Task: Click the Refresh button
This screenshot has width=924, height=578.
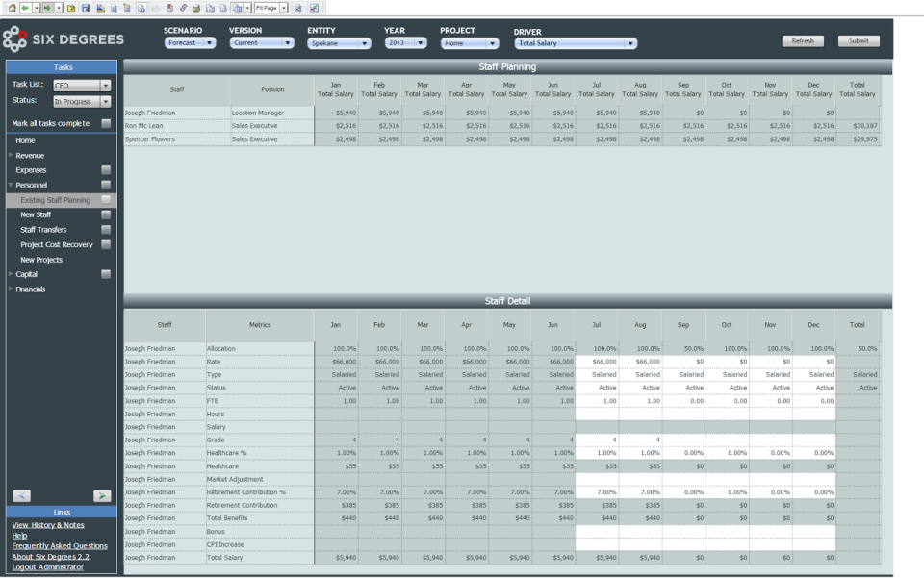Action: pos(803,41)
